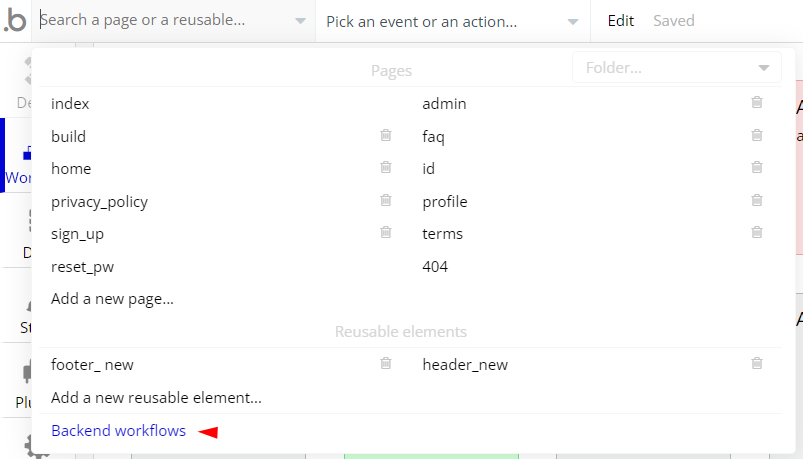Focus the Search a page or reusable field
The width and height of the screenshot is (803, 459).
(x=164, y=20)
